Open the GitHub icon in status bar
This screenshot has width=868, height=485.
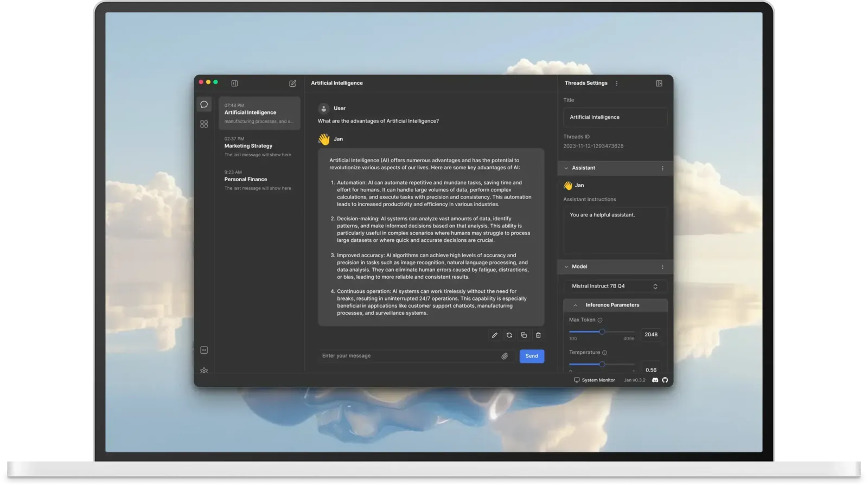[x=665, y=380]
